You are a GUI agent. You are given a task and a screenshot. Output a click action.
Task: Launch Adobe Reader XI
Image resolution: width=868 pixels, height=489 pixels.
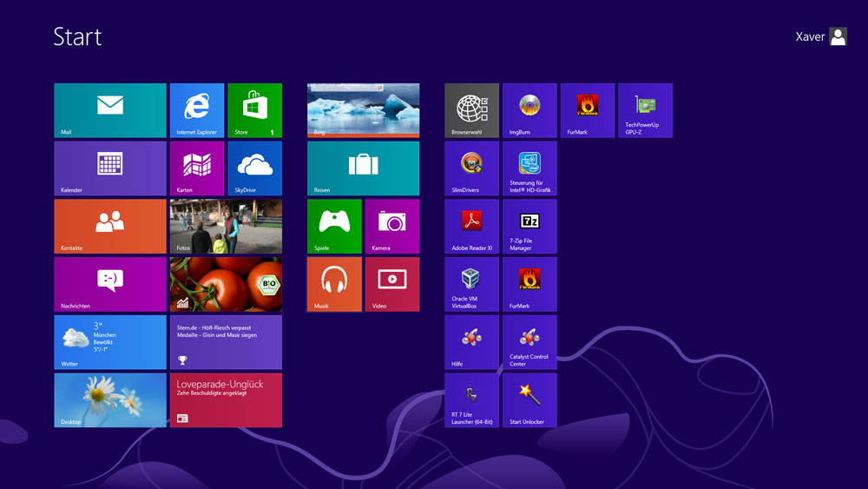point(471,226)
